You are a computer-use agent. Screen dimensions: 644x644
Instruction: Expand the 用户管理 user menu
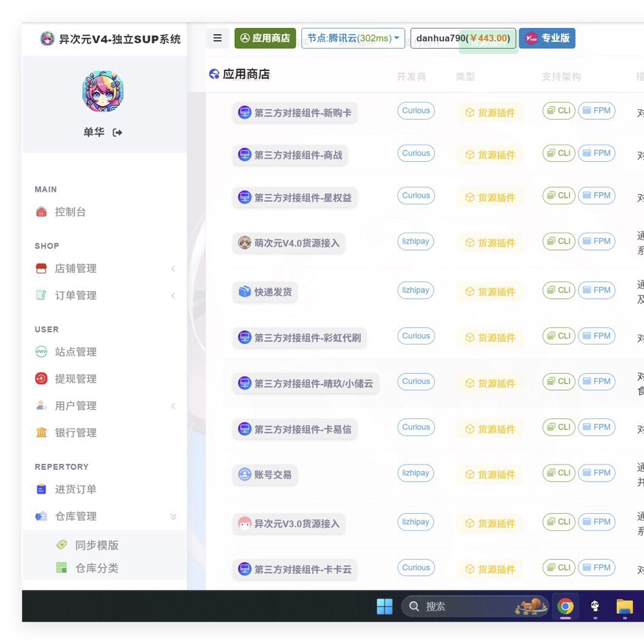click(76, 406)
